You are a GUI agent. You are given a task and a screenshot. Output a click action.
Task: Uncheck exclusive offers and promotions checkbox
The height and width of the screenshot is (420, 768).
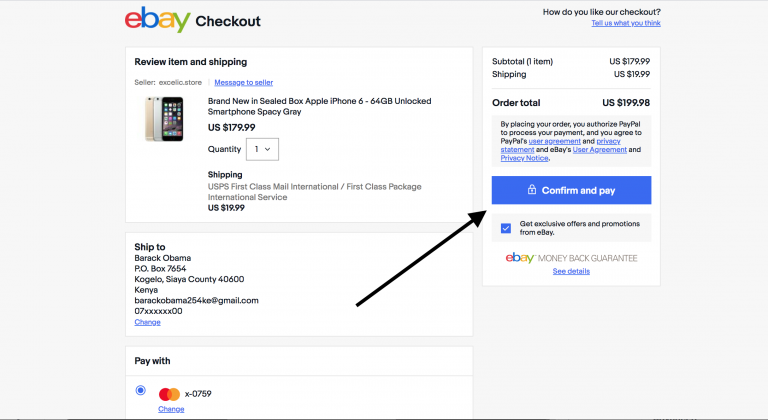506,228
